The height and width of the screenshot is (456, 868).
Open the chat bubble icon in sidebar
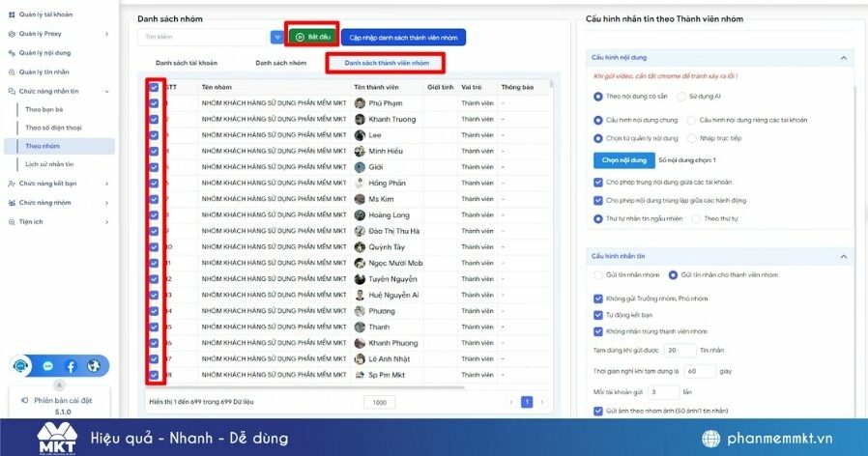(x=48, y=366)
